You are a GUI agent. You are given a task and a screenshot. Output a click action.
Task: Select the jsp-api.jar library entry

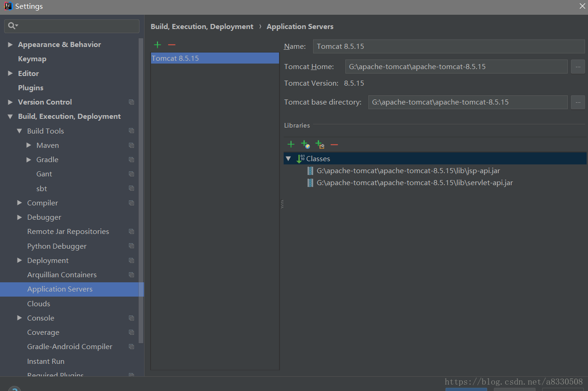point(408,171)
